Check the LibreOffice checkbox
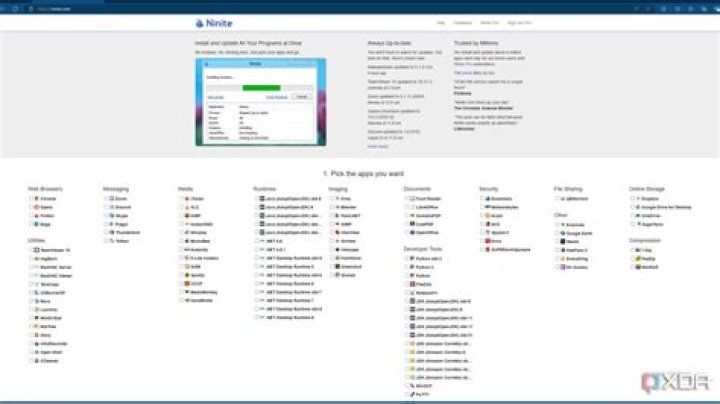Viewport: 720px width, 404px height. 406,208
